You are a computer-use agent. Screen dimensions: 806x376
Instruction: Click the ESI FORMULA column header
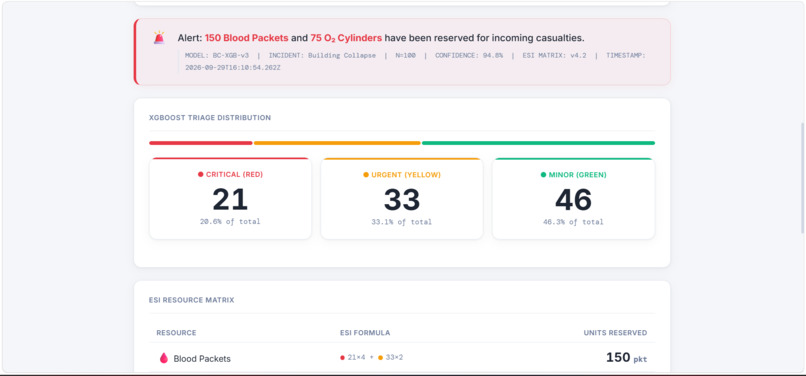click(x=365, y=333)
